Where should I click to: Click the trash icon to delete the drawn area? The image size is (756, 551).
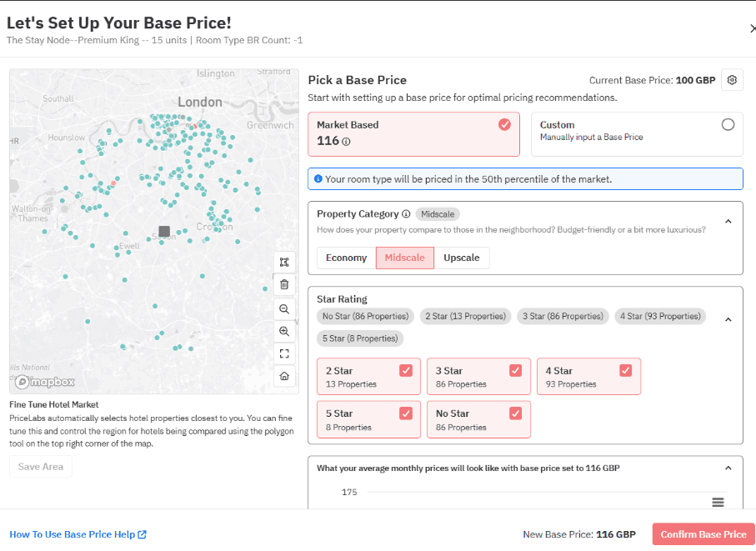coord(284,284)
